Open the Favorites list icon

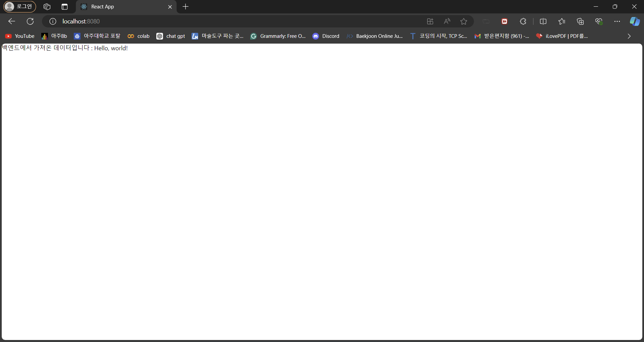click(562, 21)
